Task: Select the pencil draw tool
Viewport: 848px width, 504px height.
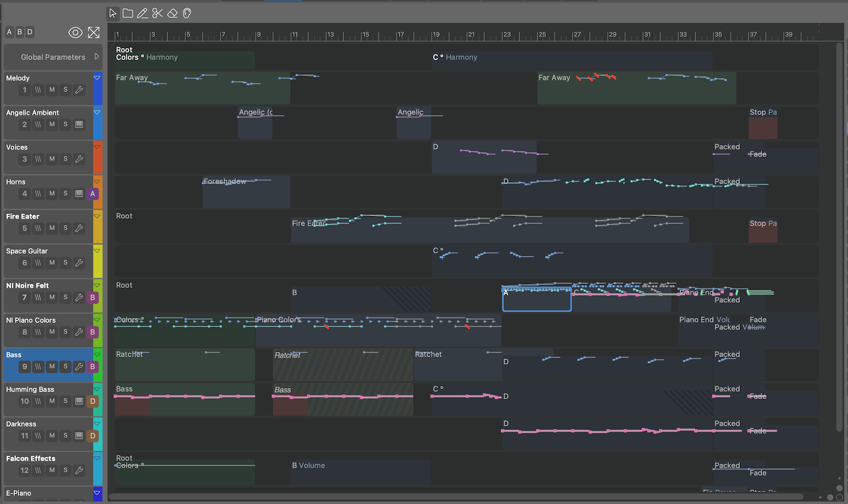Action: pyautogui.click(x=142, y=13)
